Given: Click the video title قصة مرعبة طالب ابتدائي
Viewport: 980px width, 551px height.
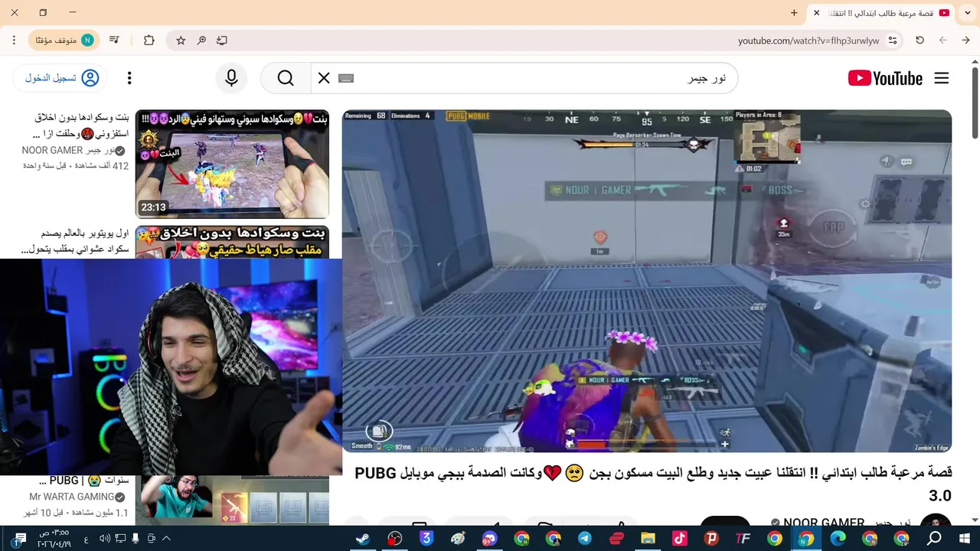Looking at the screenshot, I should tap(653, 484).
